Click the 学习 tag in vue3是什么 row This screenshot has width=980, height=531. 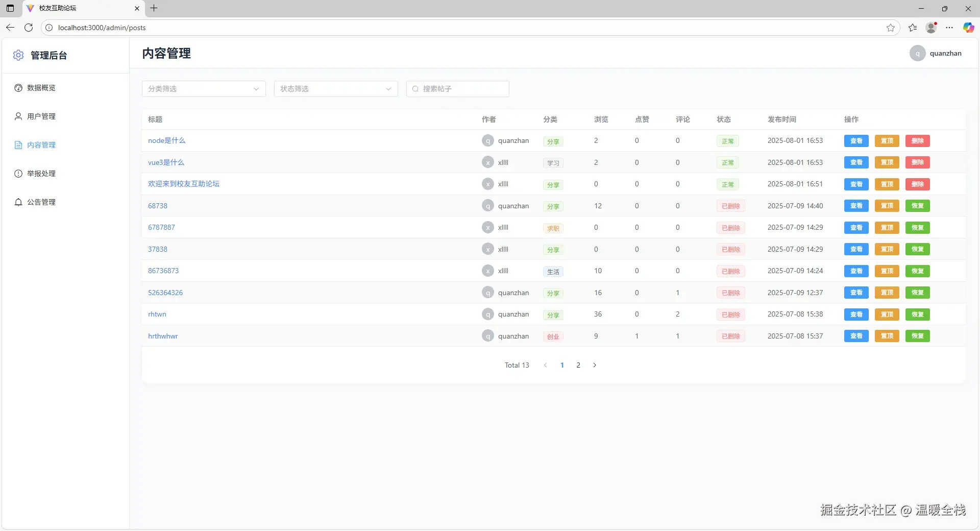[x=553, y=163]
